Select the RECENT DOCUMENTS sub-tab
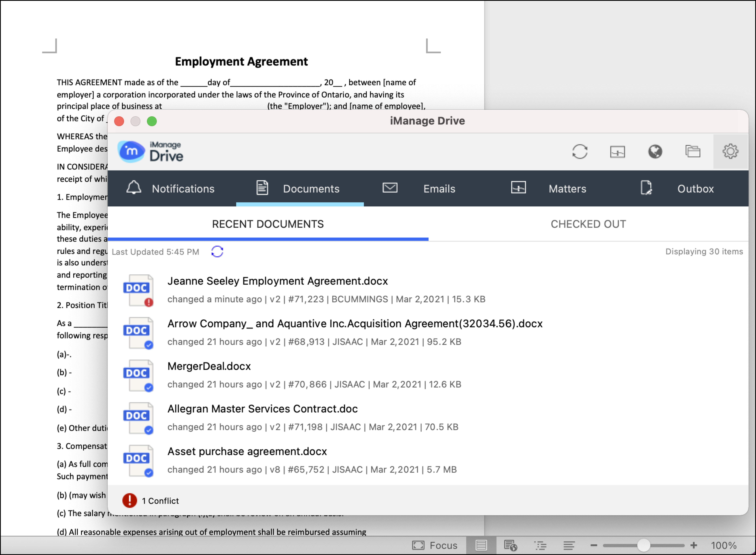This screenshot has width=756, height=555. [268, 224]
